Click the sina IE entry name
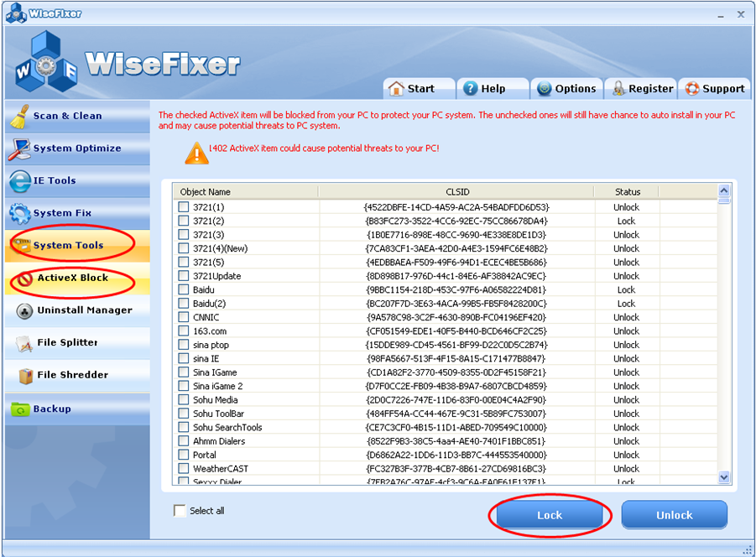756x557 pixels. coord(206,359)
